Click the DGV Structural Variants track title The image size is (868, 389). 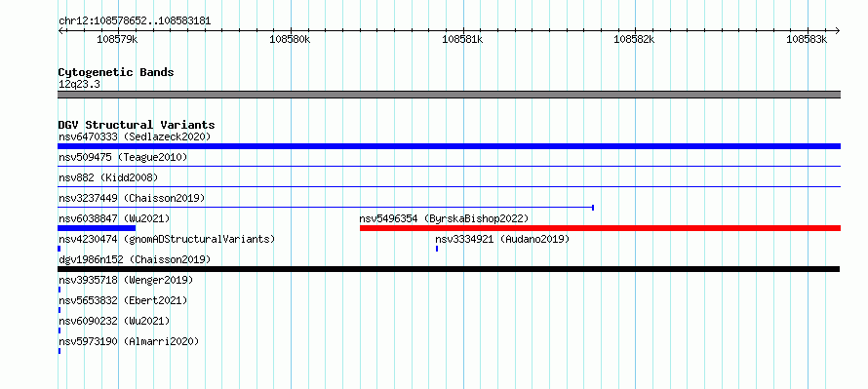point(137,125)
